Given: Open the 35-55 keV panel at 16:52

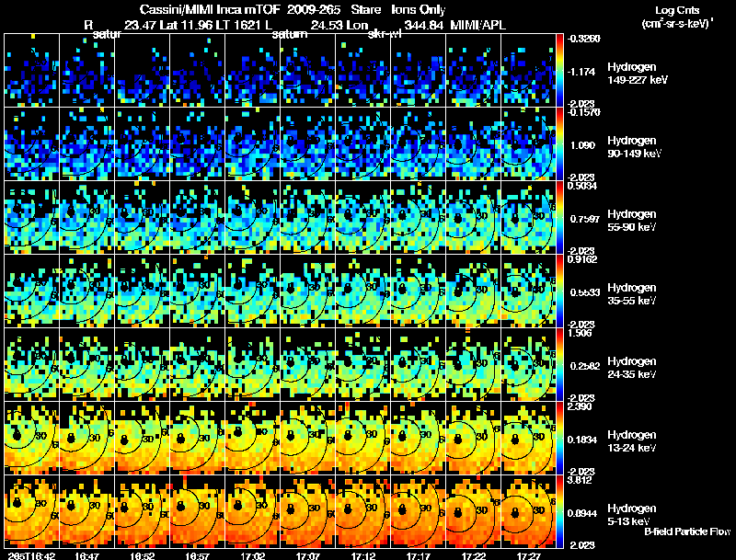Looking at the screenshot, I should pyautogui.click(x=142, y=291).
